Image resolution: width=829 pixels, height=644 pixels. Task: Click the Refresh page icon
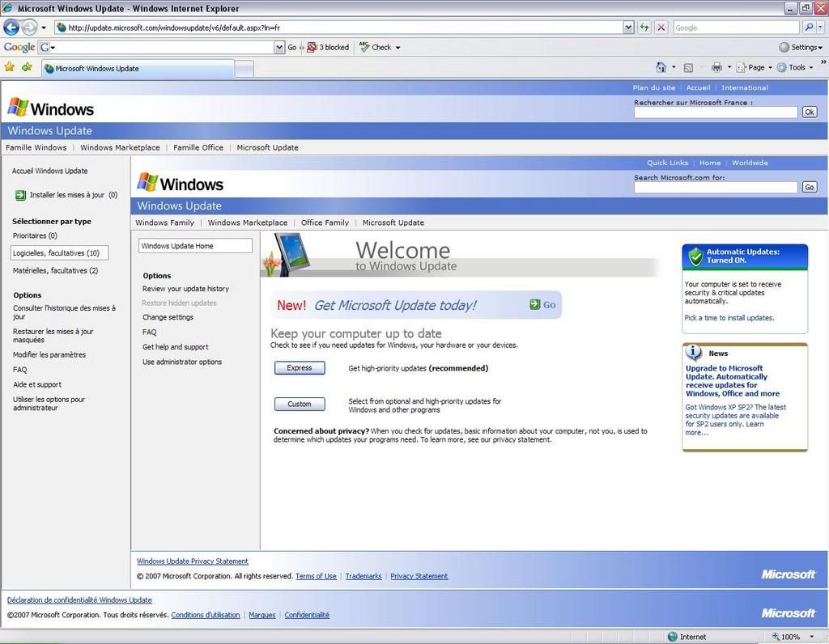(644, 28)
